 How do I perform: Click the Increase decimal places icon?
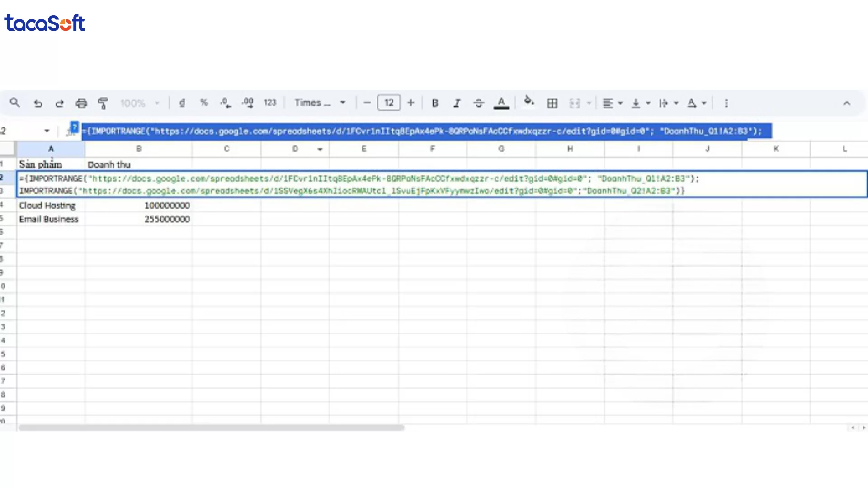[x=247, y=103]
